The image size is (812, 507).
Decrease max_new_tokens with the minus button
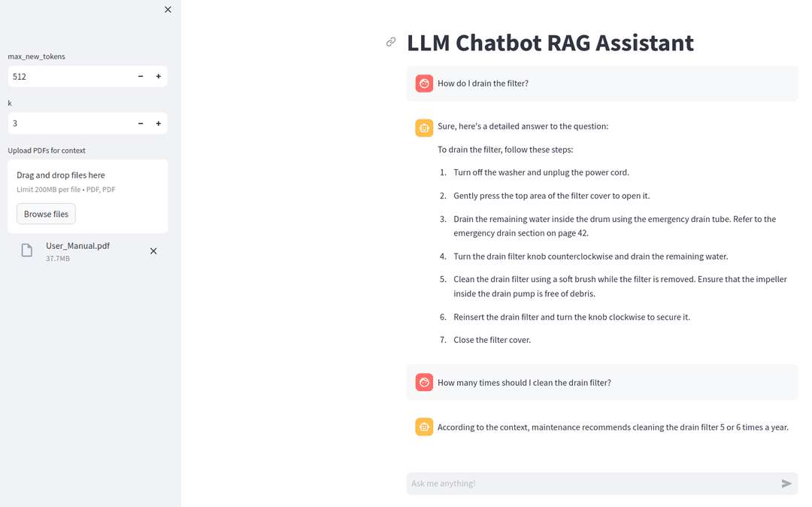[140, 76]
